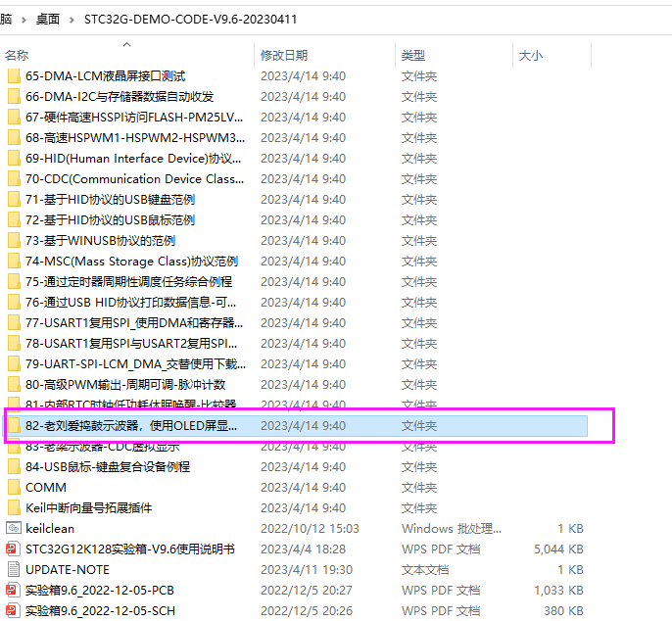Select the file name STC32G12K128实验箱-V9.6使用说明书
672x621 pixels.
click(x=130, y=549)
